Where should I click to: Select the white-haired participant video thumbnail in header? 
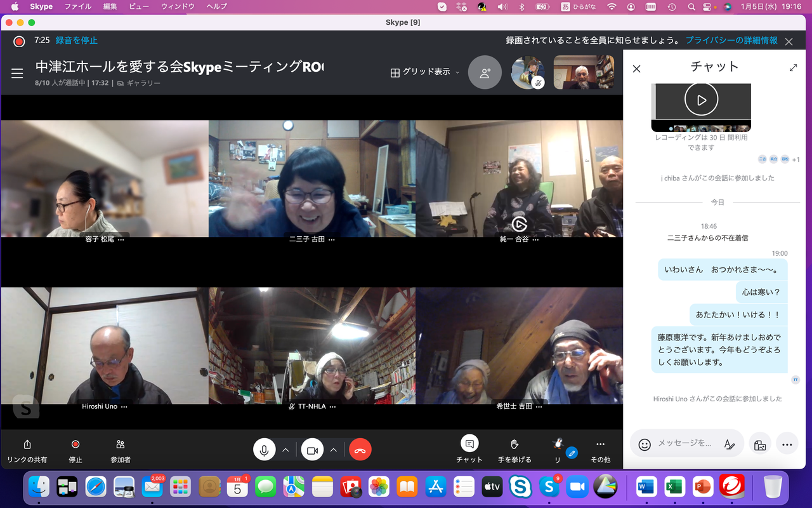(584, 72)
